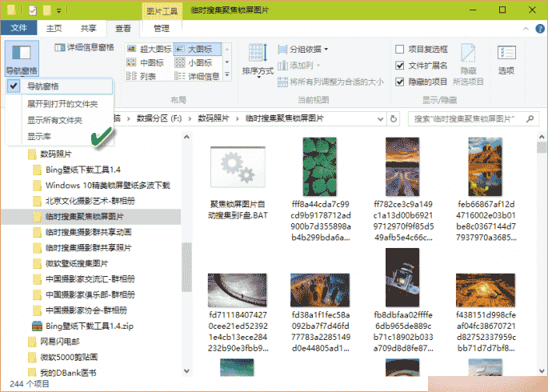Switch to the 管理 tab

point(162,28)
